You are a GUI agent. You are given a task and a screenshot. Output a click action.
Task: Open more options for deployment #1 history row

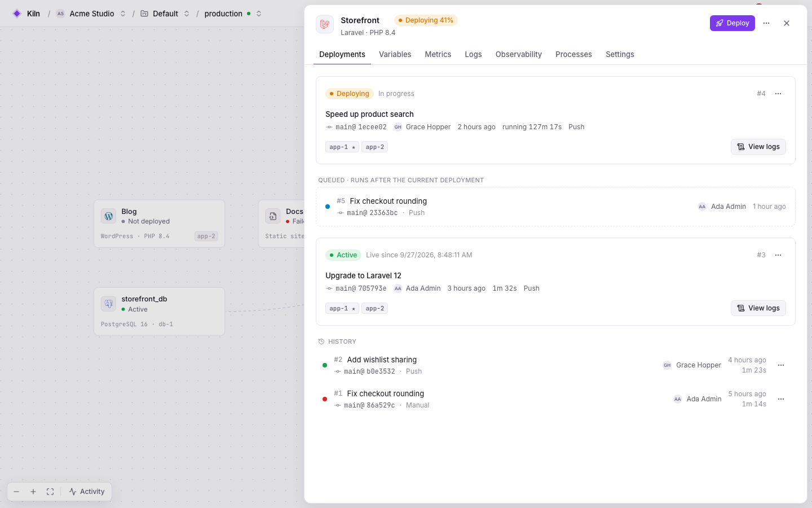point(781,399)
